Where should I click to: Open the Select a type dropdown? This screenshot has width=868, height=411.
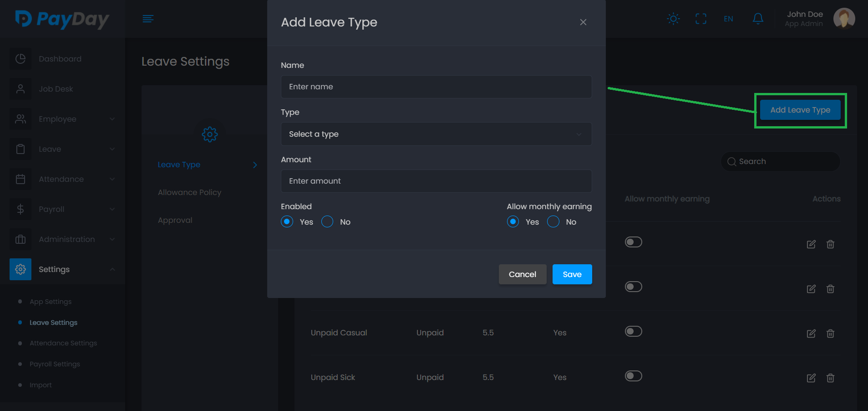click(x=436, y=134)
